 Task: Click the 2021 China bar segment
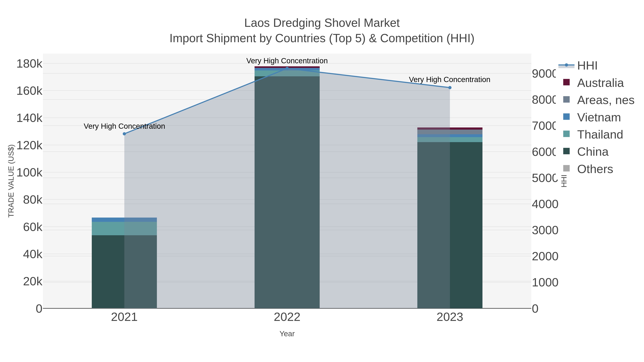(124, 272)
